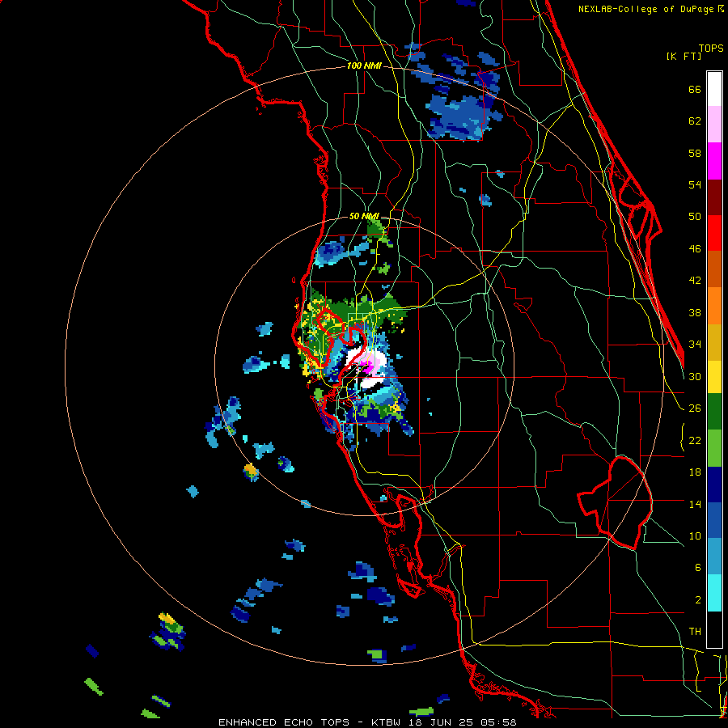Image resolution: width=728 pixels, height=728 pixels.
Task: Click the magenta highest echo top core
Action: pos(368,367)
